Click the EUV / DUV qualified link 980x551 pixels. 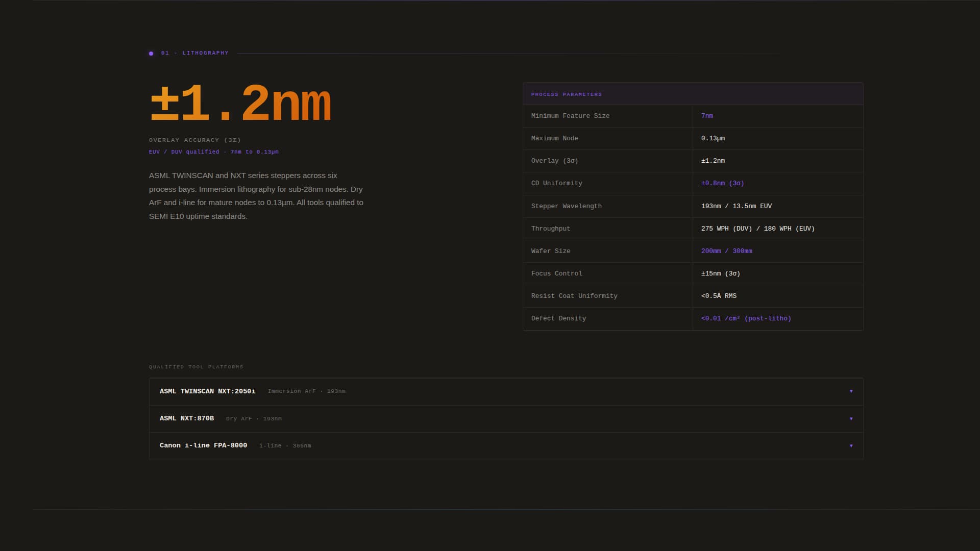(x=184, y=152)
